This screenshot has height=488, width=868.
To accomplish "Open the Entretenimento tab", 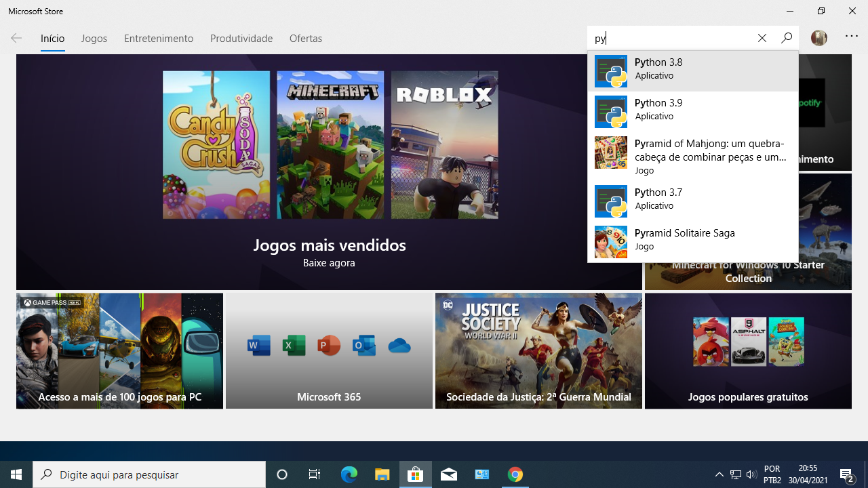I will pyautogui.click(x=158, y=39).
